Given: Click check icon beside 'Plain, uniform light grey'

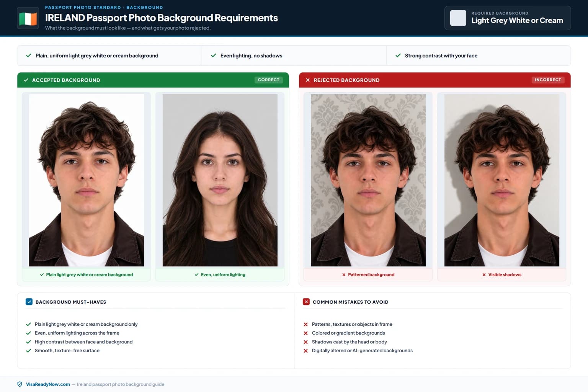Looking at the screenshot, I should [29, 56].
